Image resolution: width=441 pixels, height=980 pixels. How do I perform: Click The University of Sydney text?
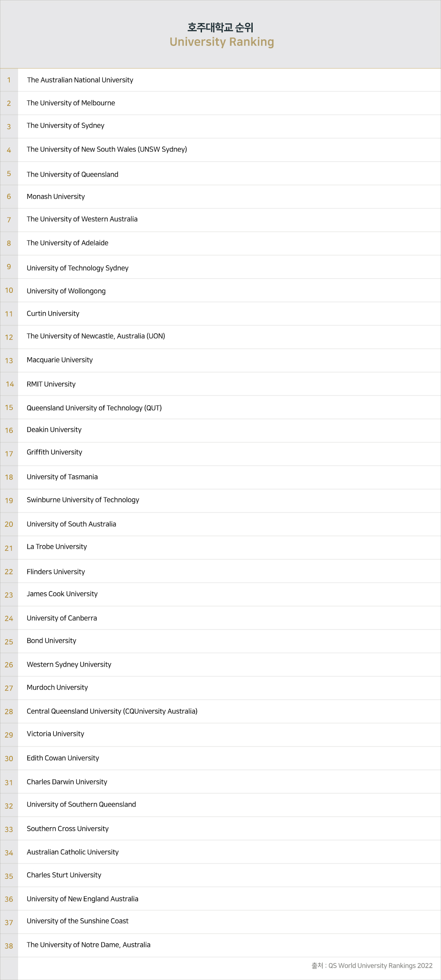click(65, 125)
